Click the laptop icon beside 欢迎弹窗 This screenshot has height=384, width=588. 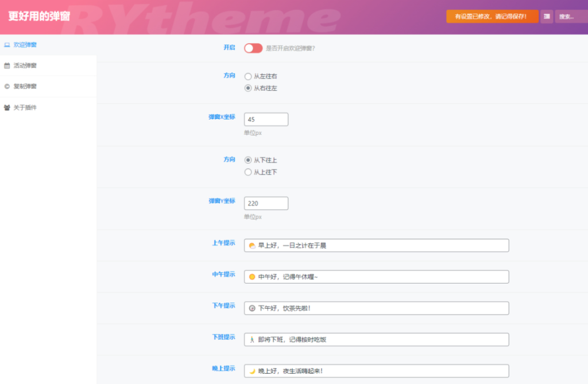pyautogui.click(x=7, y=45)
